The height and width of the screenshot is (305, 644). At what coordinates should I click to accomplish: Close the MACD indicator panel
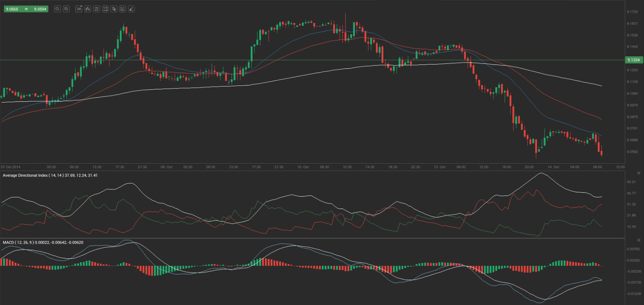[x=639, y=240]
